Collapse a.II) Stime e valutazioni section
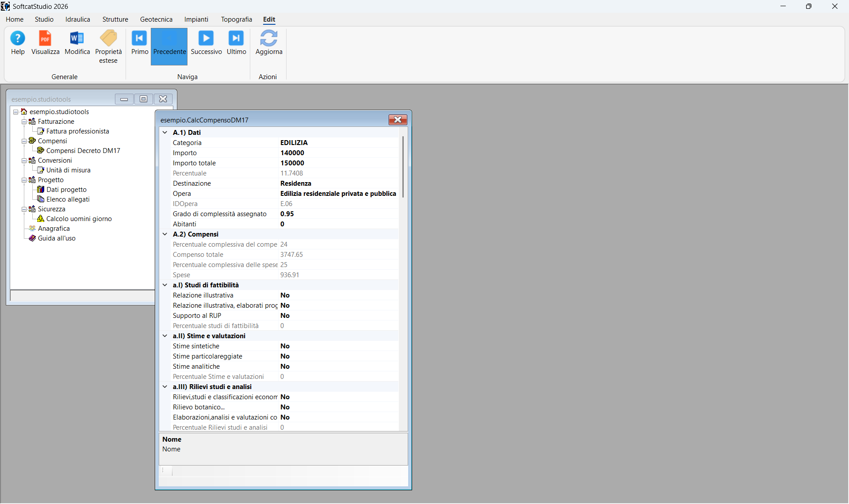The height and width of the screenshot is (504, 849). tap(165, 336)
